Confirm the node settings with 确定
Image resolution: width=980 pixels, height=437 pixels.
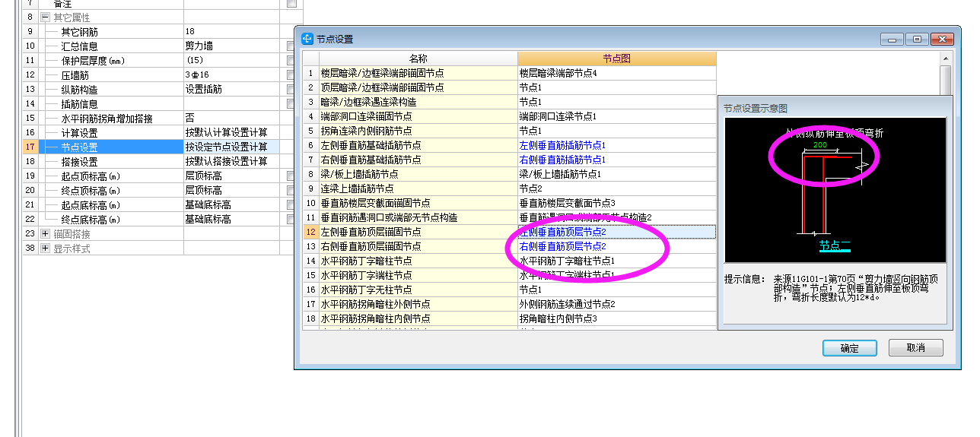(x=850, y=348)
